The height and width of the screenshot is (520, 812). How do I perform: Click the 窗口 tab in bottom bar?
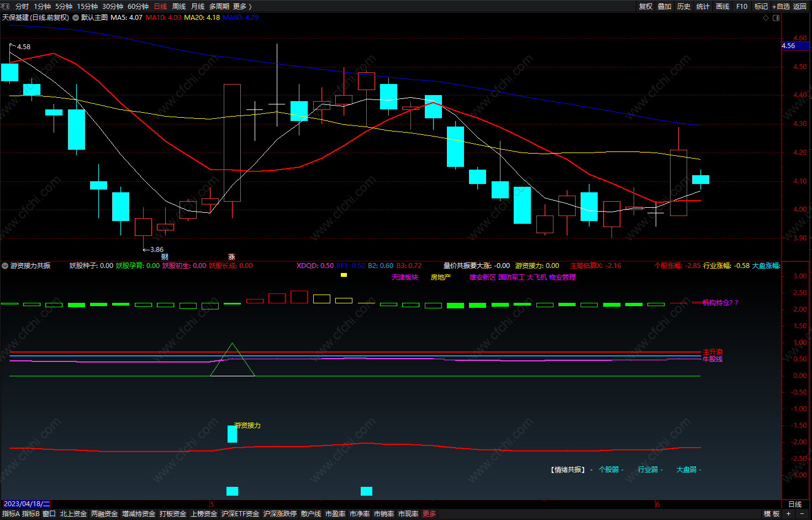[49, 514]
